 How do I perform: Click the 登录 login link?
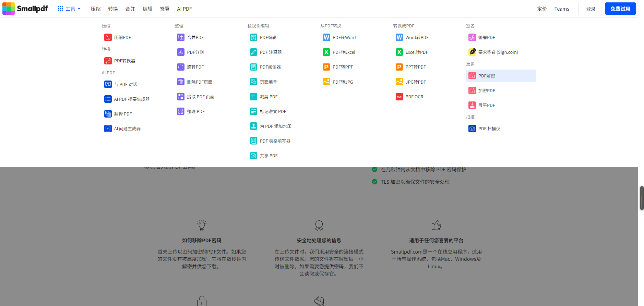tap(591, 9)
